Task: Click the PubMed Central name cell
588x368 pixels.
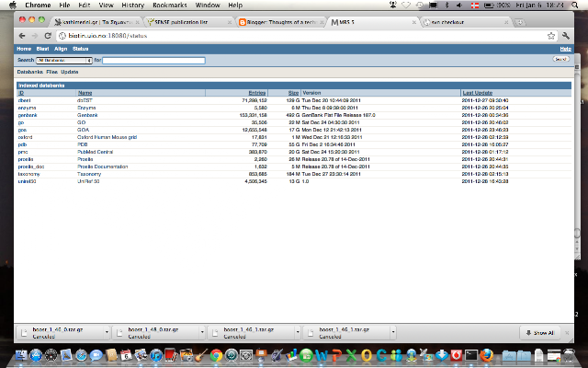Action: [x=95, y=152]
